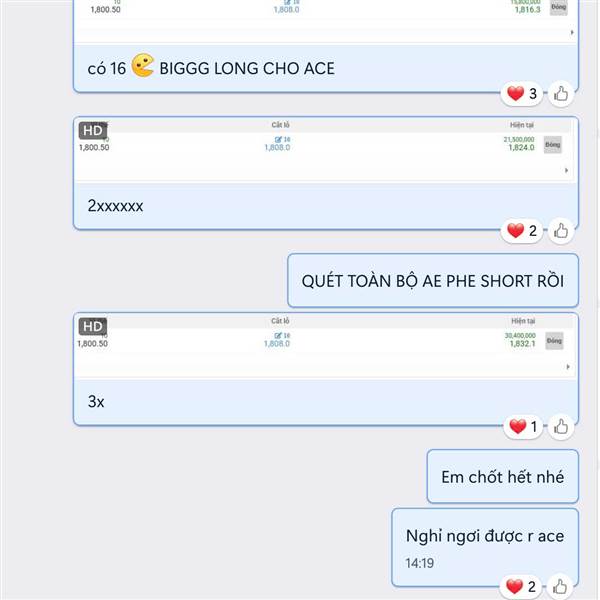
Task: Click the heart reaction on 3x message
Action: tap(523, 426)
